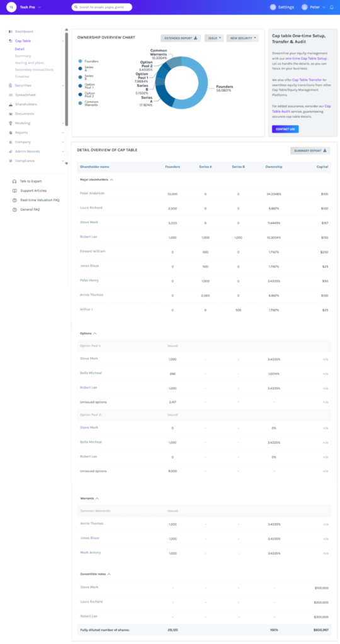Click the Settings gear icon in header
The image size is (340, 644).
coord(273,7)
